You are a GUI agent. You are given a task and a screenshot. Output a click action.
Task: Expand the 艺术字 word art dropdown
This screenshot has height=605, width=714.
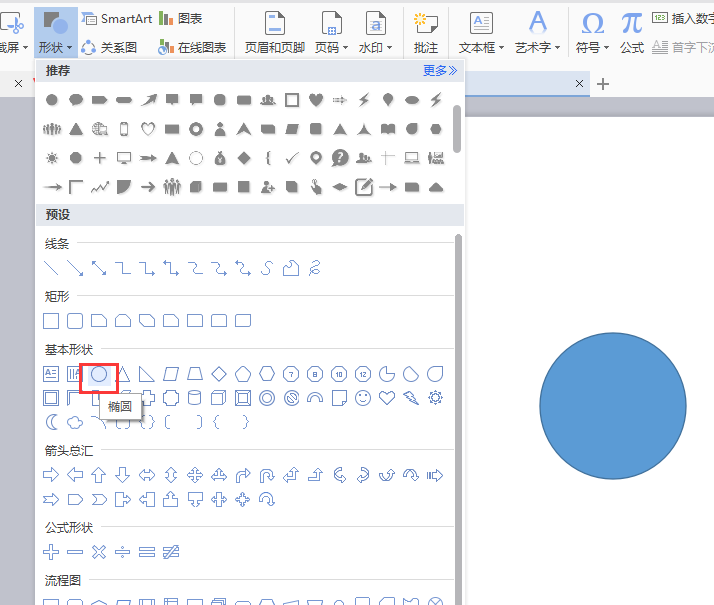click(538, 47)
